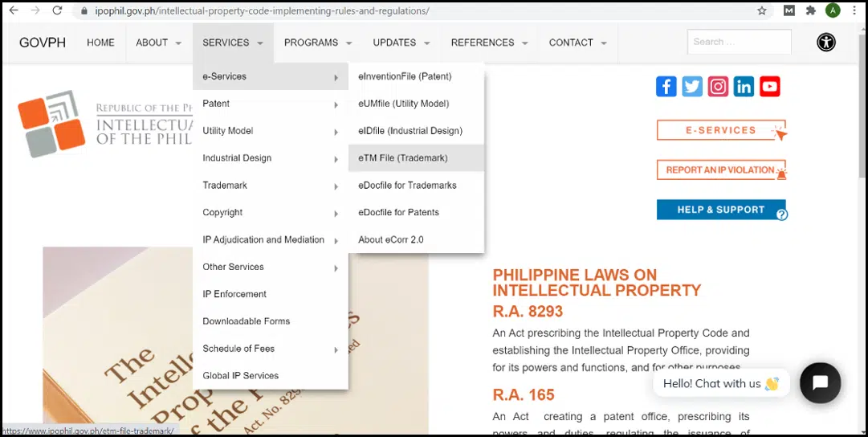Image resolution: width=868 pixels, height=437 pixels.
Task: Open Global IP Services menu item
Action: [270, 375]
